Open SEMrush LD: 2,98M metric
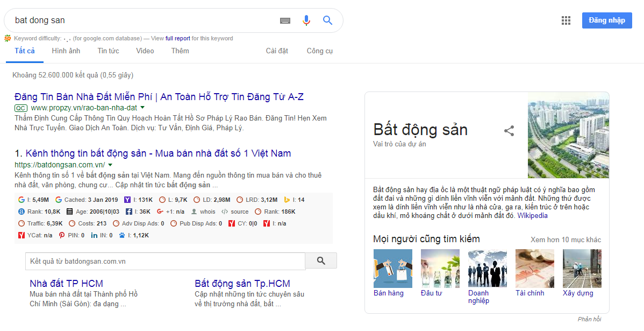The image size is (644, 331). [x=212, y=200]
